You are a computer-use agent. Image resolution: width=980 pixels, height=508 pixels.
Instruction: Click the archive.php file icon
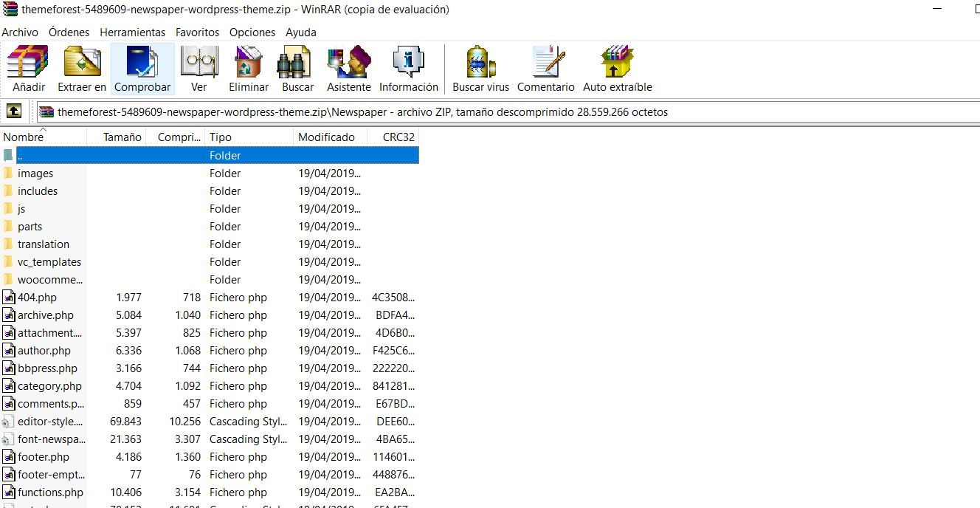tap(9, 315)
